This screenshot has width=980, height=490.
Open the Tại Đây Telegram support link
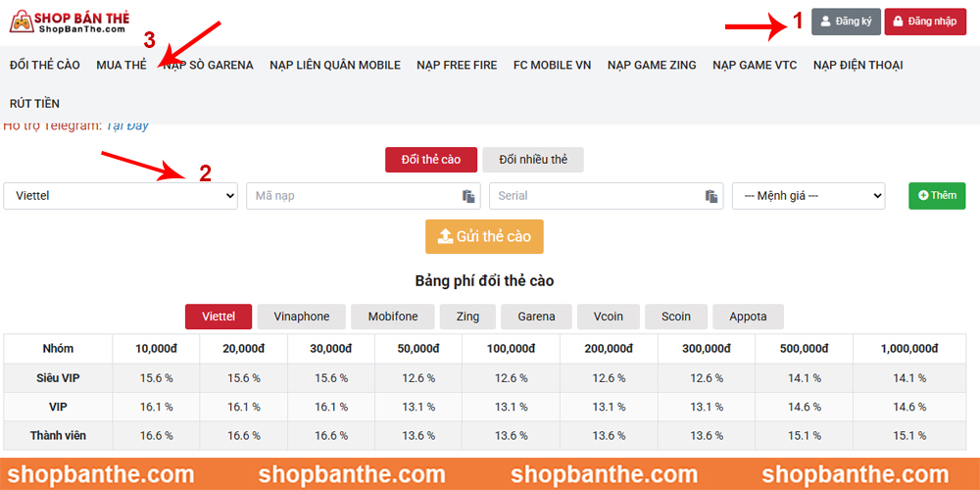click(126, 125)
